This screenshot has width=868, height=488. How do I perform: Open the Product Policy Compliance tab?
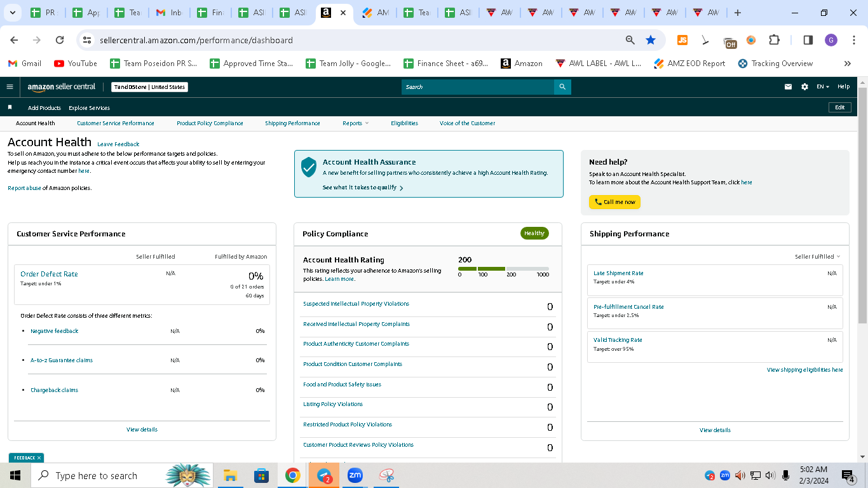[210, 123]
